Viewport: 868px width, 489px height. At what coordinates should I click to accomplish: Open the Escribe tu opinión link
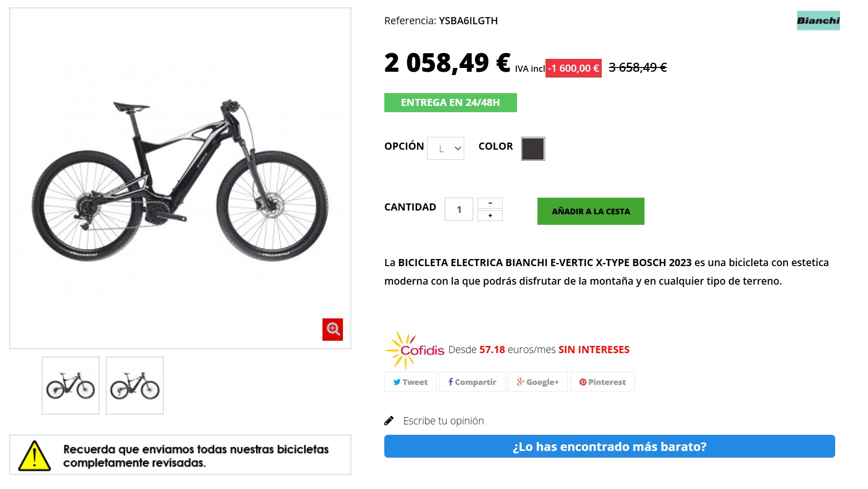click(443, 421)
